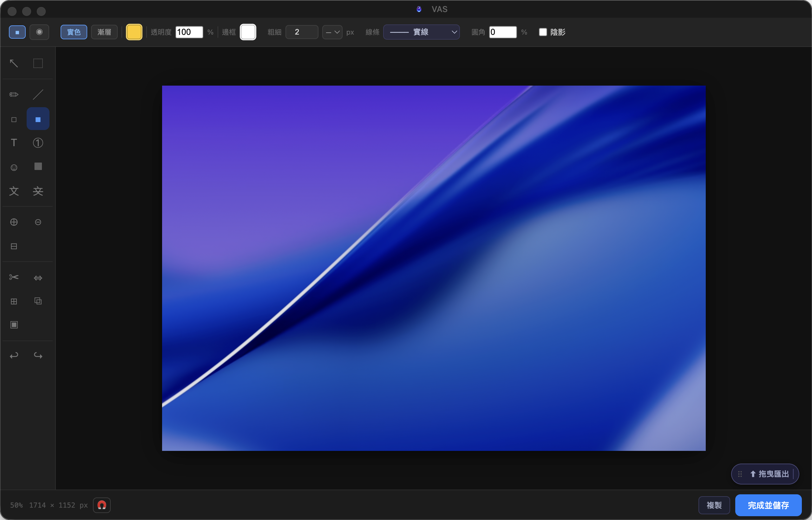This screenshot has width=812, height=520.
Task: Select the mosaic pixelate tool
Action: pyautogui.click(x=38, y=166)
